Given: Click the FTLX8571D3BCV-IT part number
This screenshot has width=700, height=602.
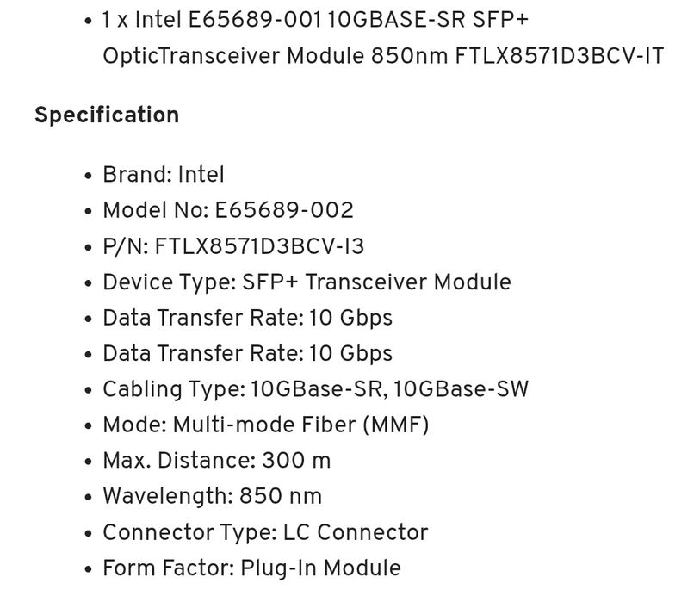Looking at the screenshot, I should click(x=560, y=56).
